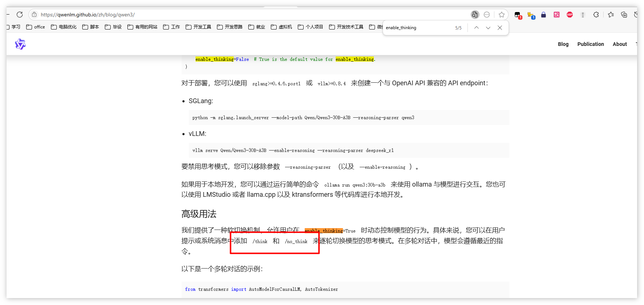Click the 以下是一个多轮对话的示例 sentence
The image size is (644, 305).
point(222,269)
